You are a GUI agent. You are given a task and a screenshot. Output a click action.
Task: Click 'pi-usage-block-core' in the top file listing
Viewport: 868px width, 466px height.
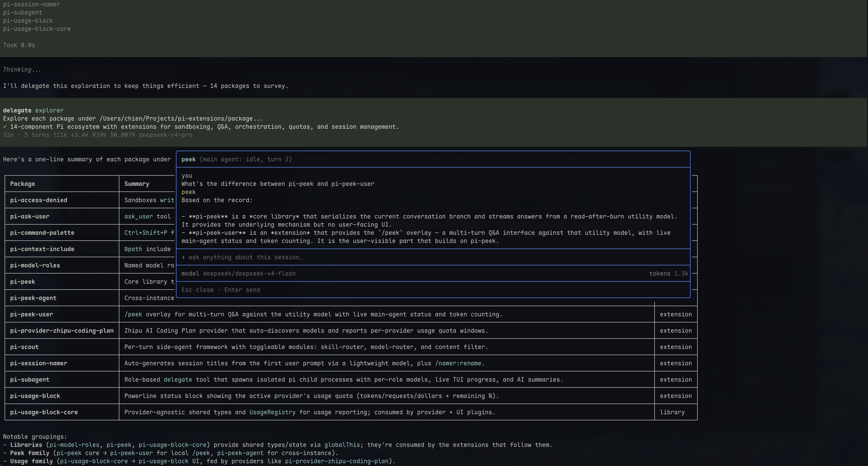pos(37,29)
